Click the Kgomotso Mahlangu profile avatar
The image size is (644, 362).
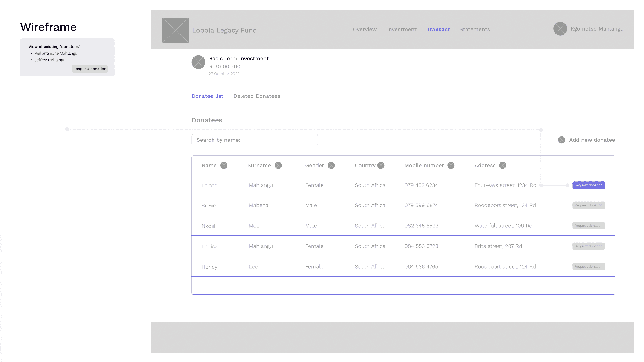(560, 29)
